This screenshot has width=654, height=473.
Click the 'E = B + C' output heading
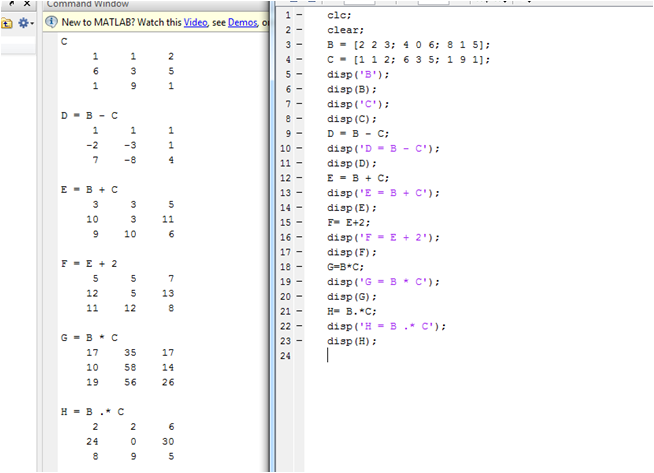[89, 190]
